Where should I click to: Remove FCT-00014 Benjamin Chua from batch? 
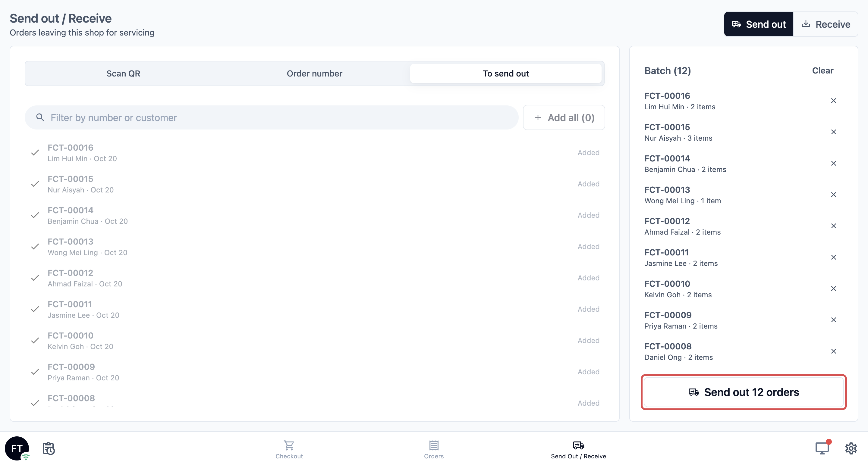(x=833, y=163)
